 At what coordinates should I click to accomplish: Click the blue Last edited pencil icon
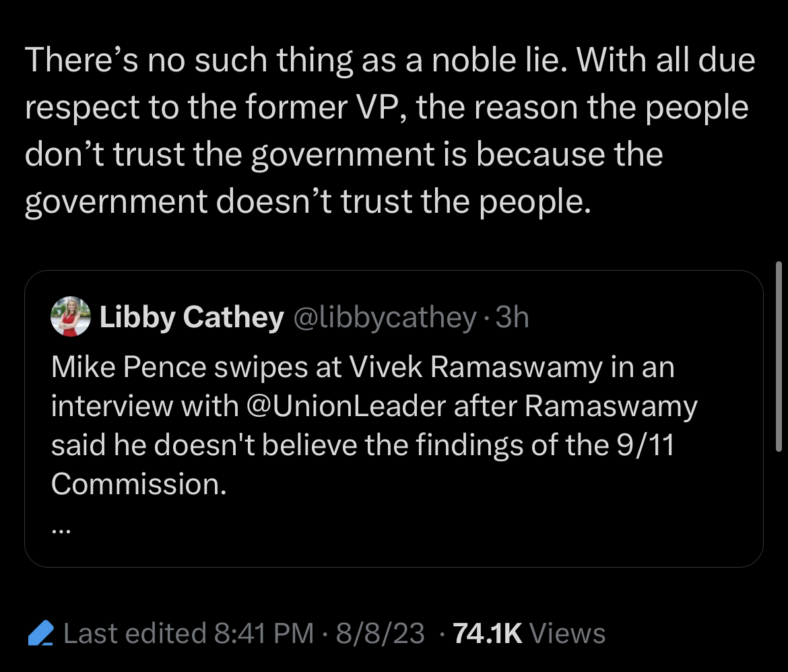42,634
